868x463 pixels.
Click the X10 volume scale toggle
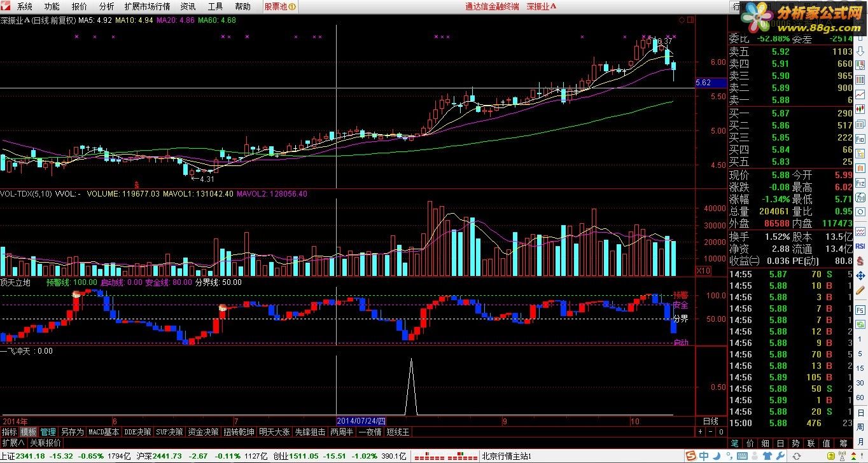tap(703, 271)
